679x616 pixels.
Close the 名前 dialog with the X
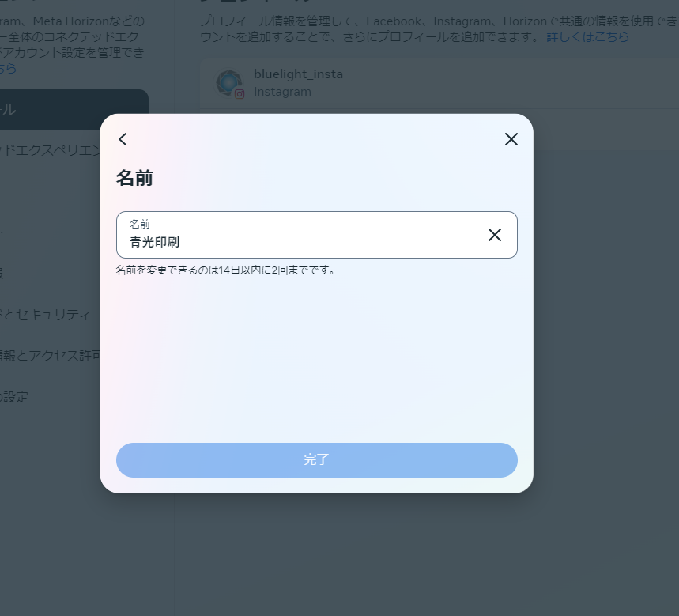click(511, 139)
